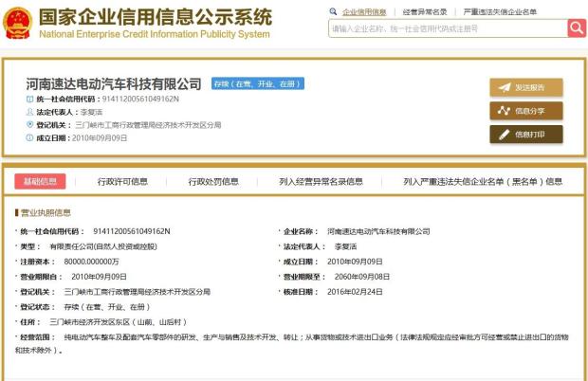
Task: Open the 列入严重违法失信企业名单 tab
Action: pyautogui.click(x=483, y=182)
